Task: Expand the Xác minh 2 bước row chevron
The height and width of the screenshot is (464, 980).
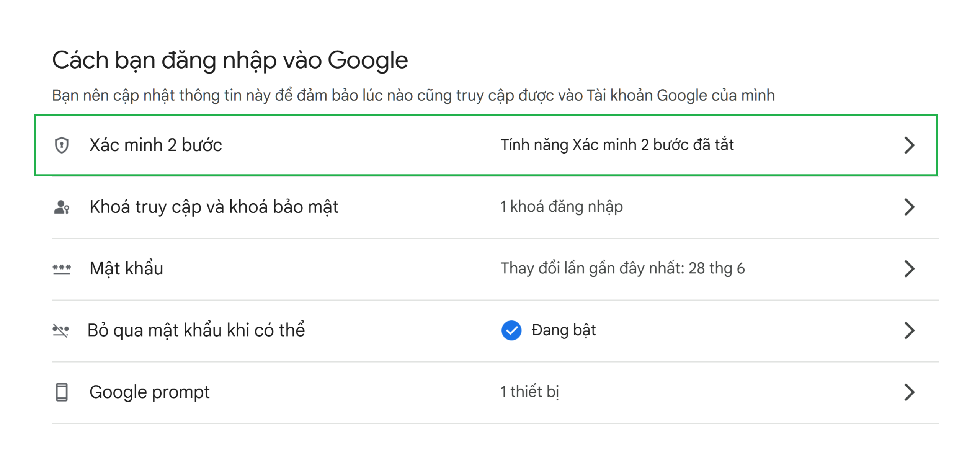Action: [909, 145]
